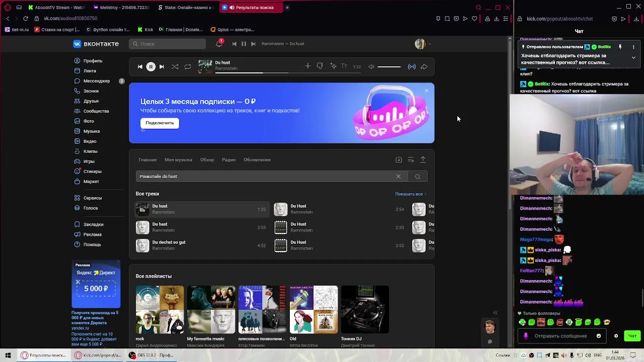
Task: Click the Подключить button on banner
Action: point(159,123)
